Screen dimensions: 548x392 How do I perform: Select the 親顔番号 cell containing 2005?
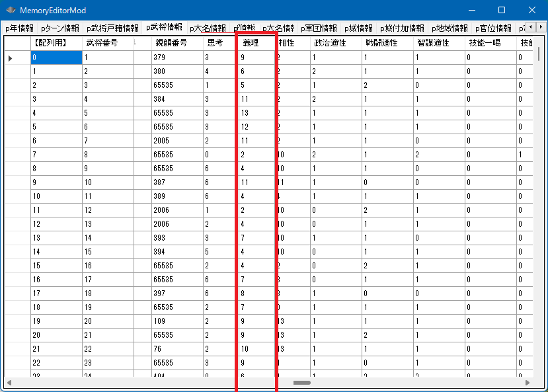176,141
